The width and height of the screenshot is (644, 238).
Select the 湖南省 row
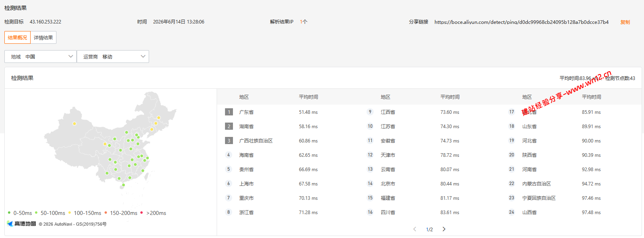(288, 127)
